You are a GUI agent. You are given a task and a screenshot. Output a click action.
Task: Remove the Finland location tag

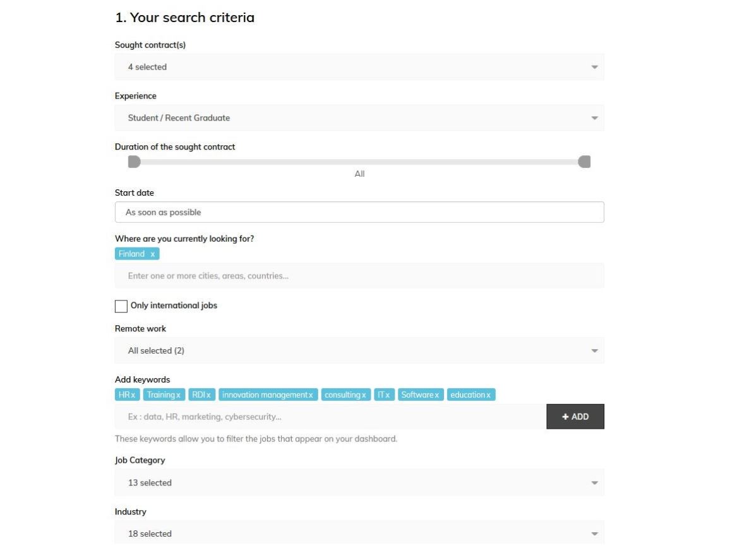[153, 254]
